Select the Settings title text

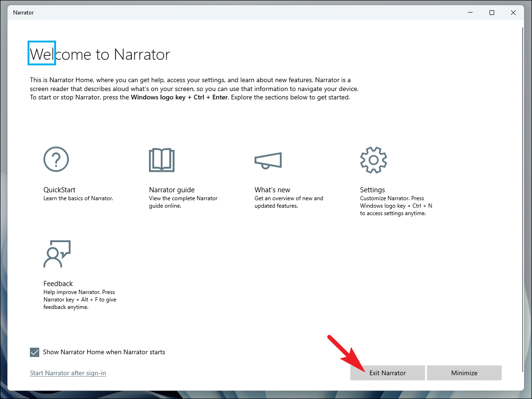click(373, 190)
